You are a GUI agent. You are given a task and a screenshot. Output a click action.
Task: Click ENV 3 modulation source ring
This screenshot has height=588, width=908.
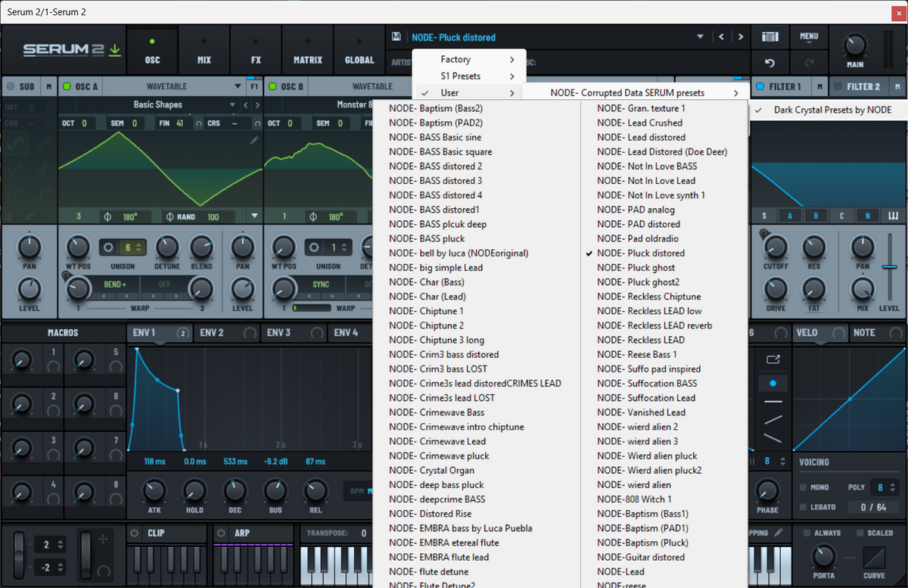click(316, 333)
